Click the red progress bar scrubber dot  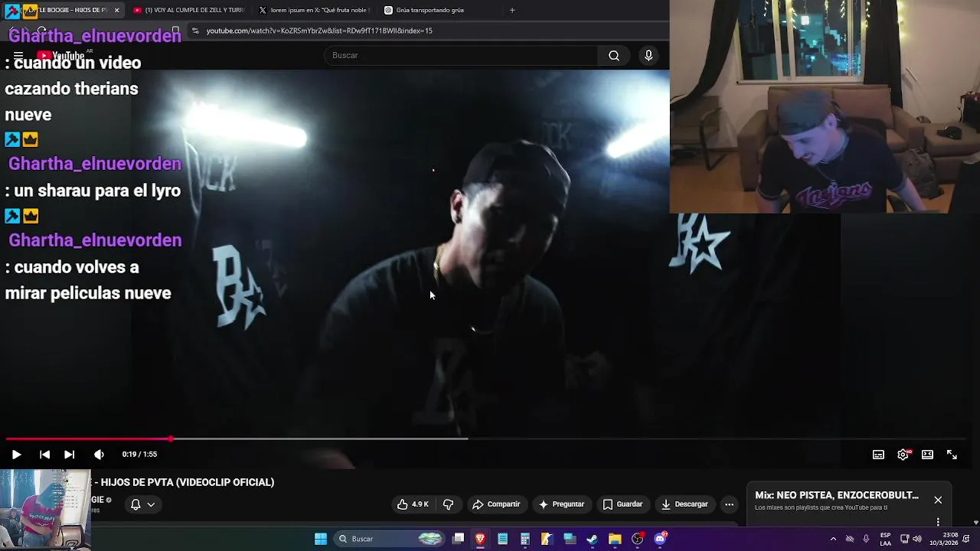click(171, 439)
